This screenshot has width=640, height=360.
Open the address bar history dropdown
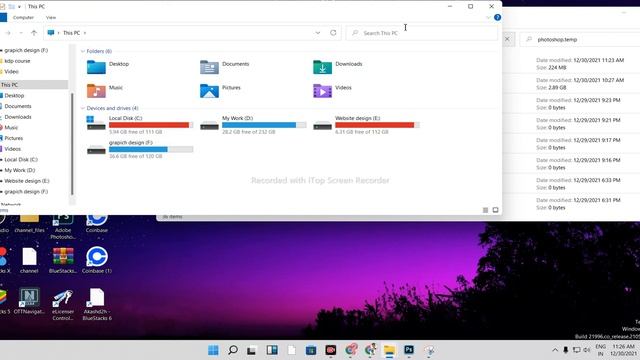tap(318, 33)
